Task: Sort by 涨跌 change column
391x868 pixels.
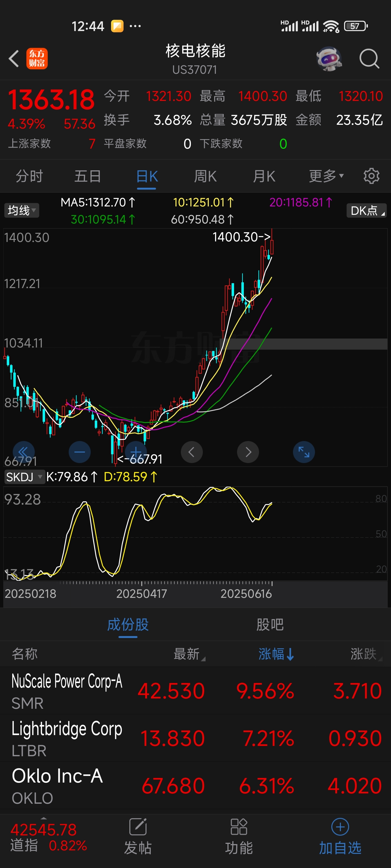Action: coord(366,654)
